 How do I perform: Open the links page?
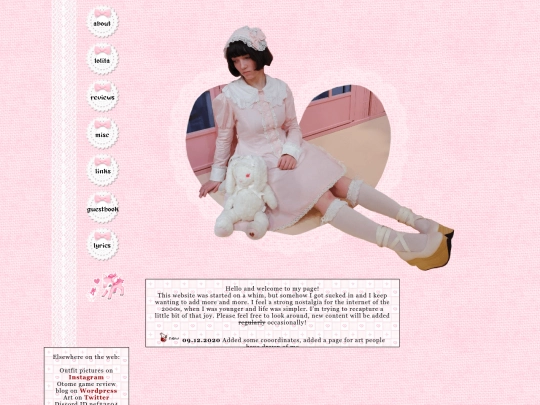click(x=102, y=170)
